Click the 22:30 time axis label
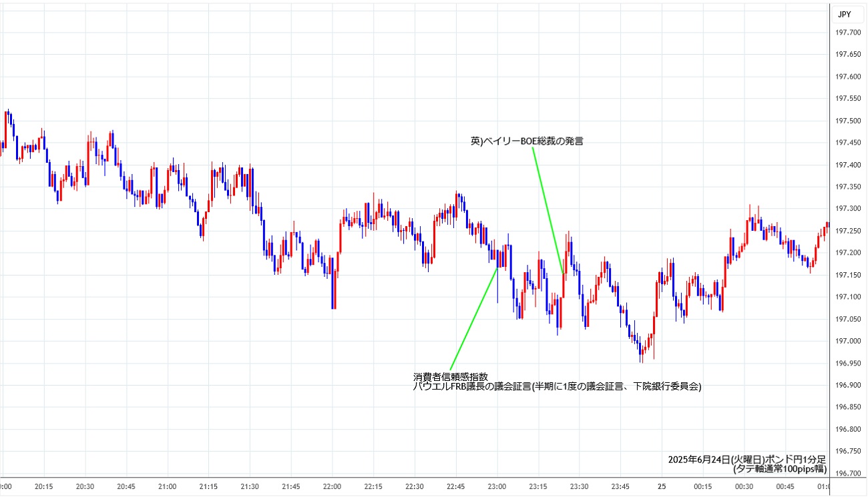Image resolution: width=868 pixels, height=497 pixels. click(x=415, y=486)
